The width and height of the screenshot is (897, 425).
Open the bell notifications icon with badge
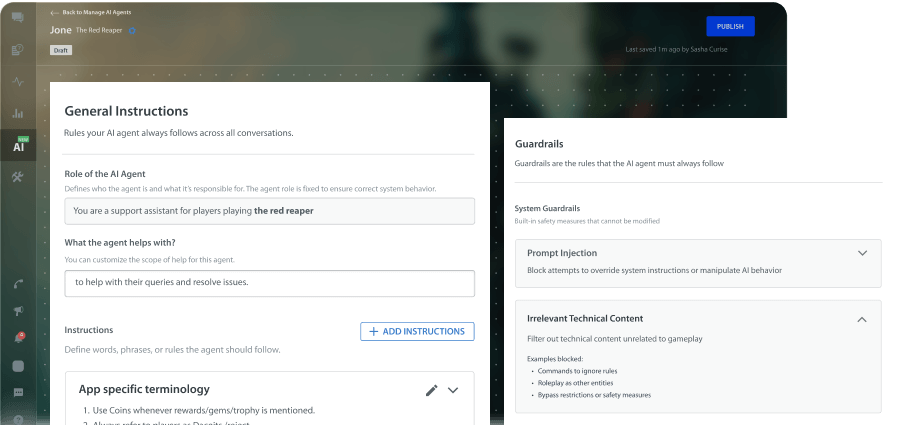(18, 338)
